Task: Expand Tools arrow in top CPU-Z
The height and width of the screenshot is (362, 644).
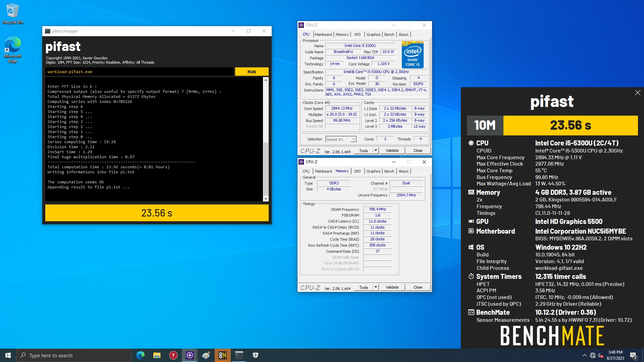Action: (376, 150)
